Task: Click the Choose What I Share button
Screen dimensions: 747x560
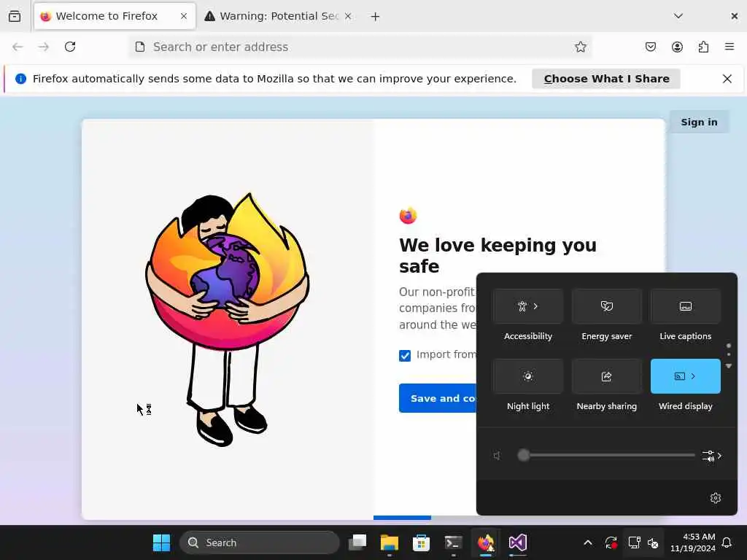Action: point(606,79)
